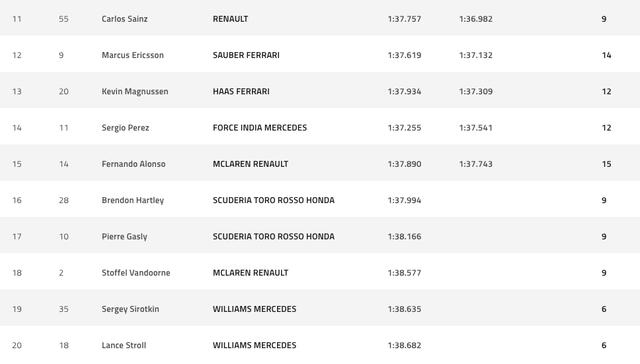The height and width of the screenshot is (364, 640).
Task: Select the HAAS FERRARI team cell
Action: pyautogui.click(x=241, y=91)
